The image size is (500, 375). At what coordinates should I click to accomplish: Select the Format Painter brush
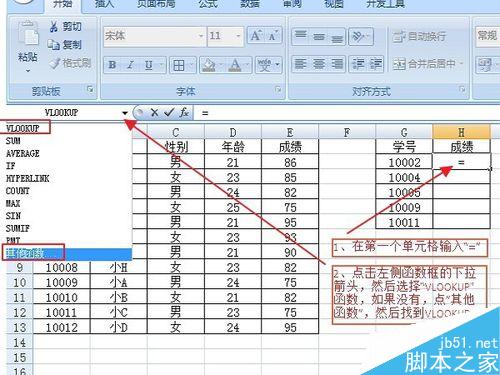pos(70,63)
